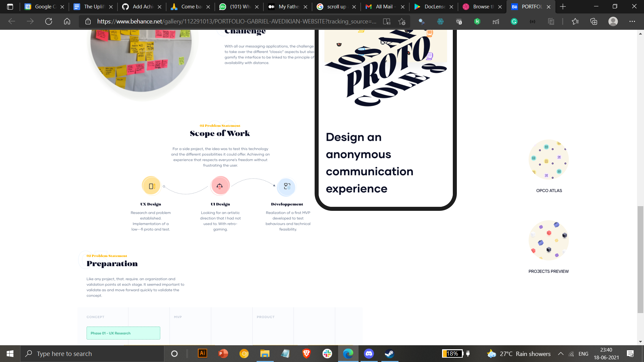Add this page to favorites
Viewport: 644px width, 362px height.
click(401, 21)
